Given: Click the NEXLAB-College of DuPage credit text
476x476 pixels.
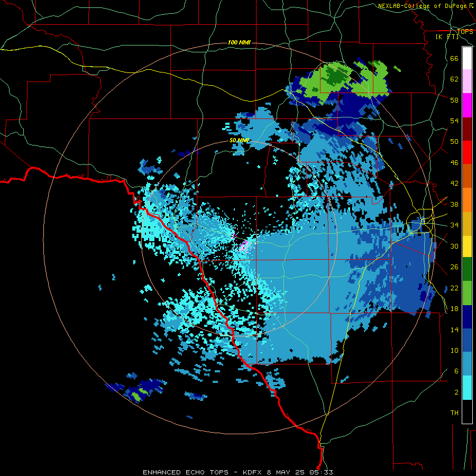Looking at the screenshot, I should tap(425, 6).
